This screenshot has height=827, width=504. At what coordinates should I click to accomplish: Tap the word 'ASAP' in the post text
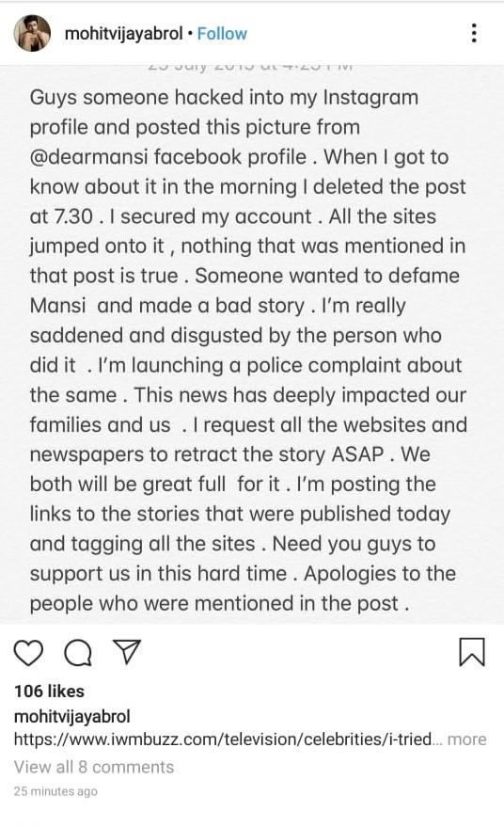[x=357, y=454]
